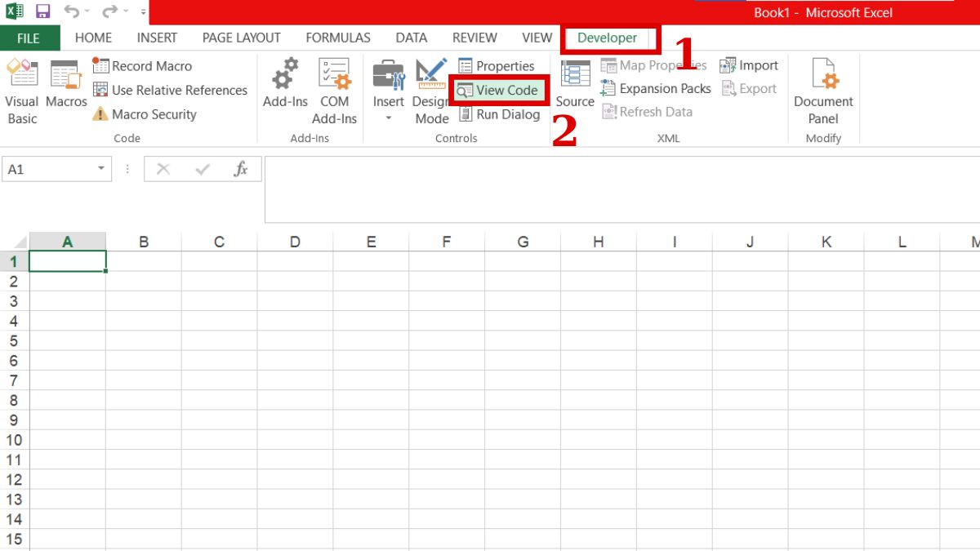Select row 15 header
980x551 pixels.
14,539
